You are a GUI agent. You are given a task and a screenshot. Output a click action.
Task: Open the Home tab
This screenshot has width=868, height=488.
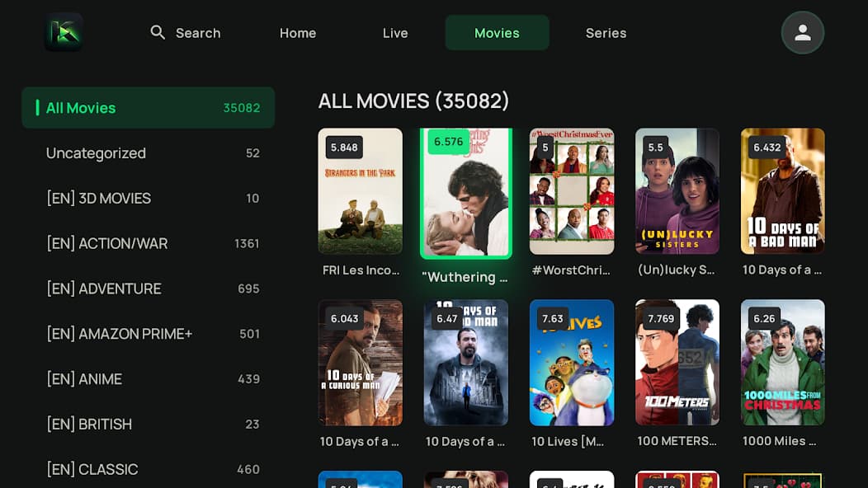(x=298, y=33)
